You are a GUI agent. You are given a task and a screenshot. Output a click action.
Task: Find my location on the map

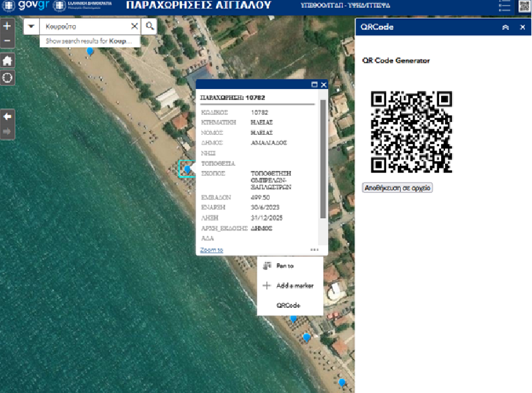pos(7,78)
